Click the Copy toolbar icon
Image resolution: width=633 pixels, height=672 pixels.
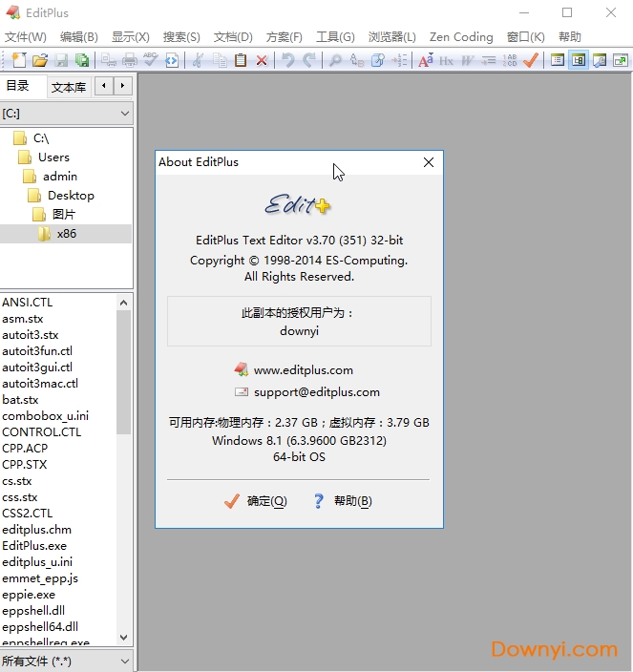[x=220, y=60]
